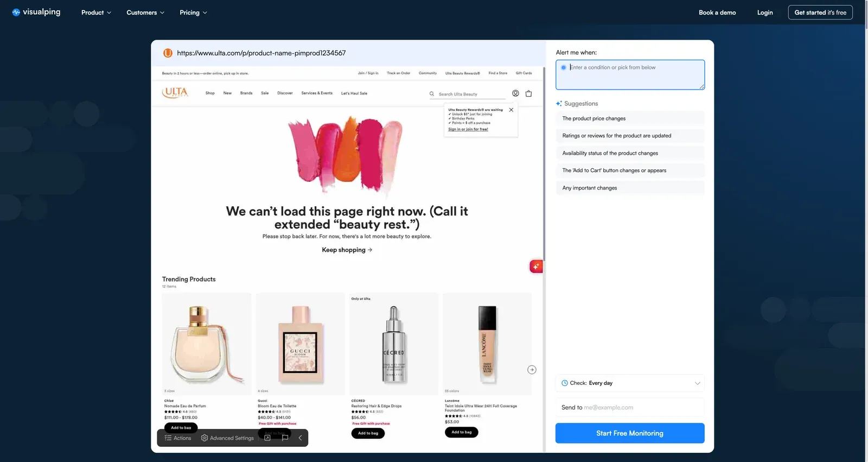Click Community link in Ulta top bar
Screen dimensions: 868x462
427,73
